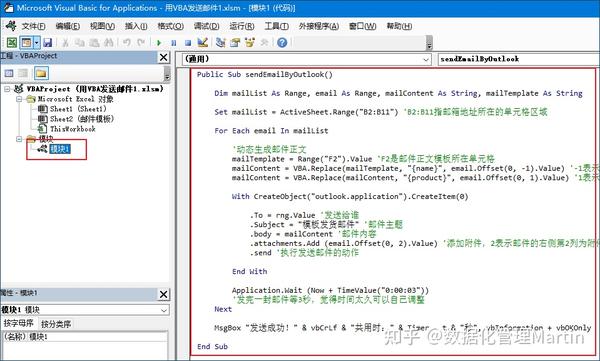Open the 工具(T) menu
This screenshot has height=361, width=600.
pos(277,26)
